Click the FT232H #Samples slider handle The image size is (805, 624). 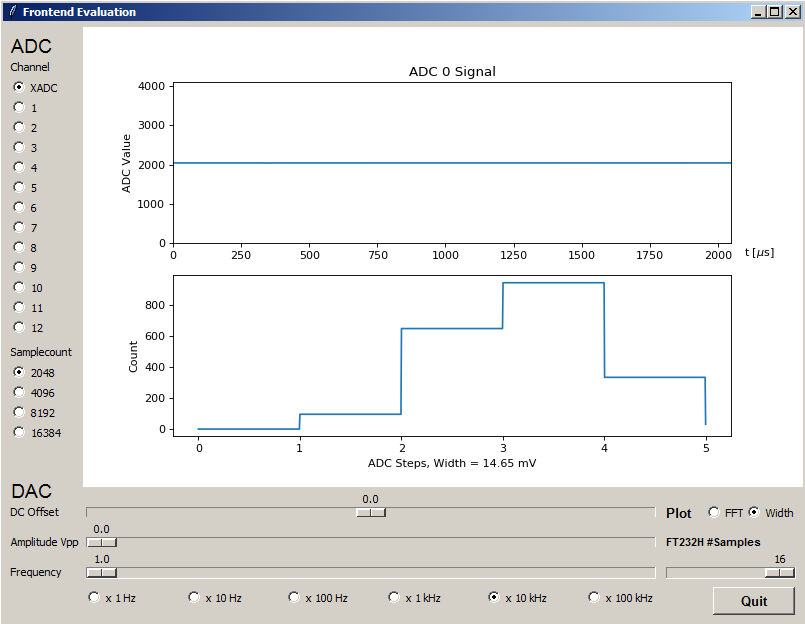(780, 573)
